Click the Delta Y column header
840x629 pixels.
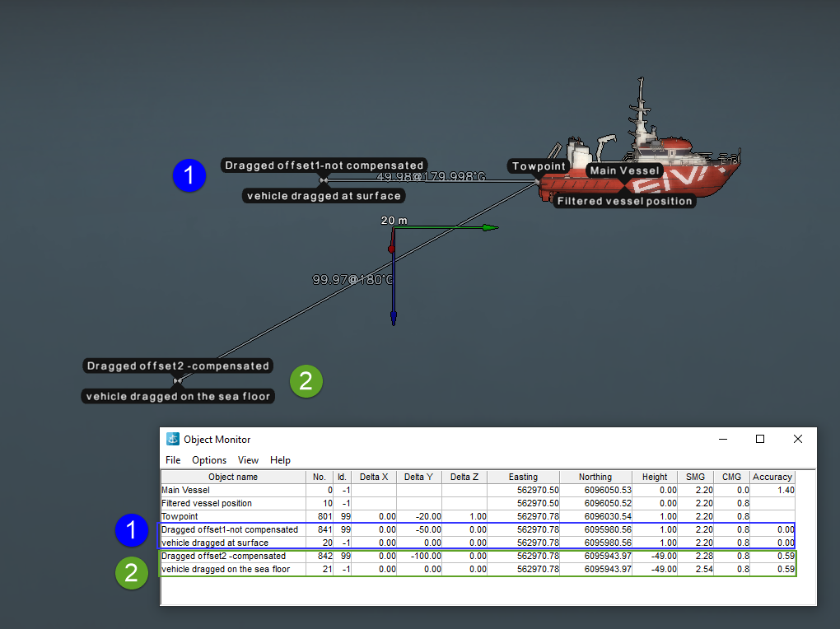pyautogui.click(x=418, y=477)
